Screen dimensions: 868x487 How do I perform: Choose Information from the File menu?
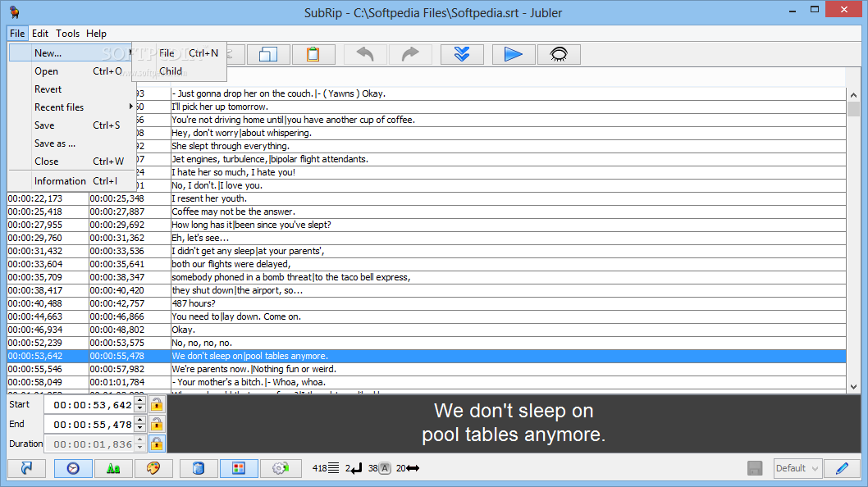(71, 181)
